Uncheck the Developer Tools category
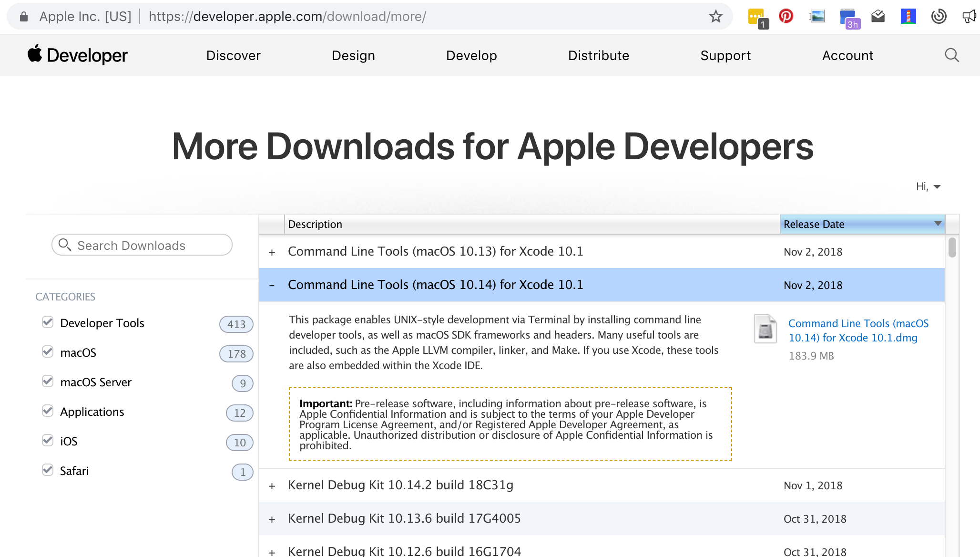Screen dimensions: 980x557 pos(48,322)
